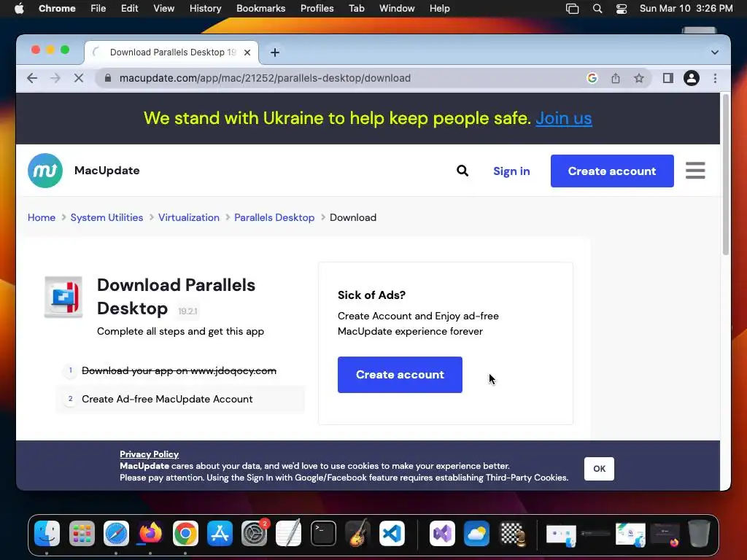Click the Join us link
Viewport: 747px width, 560px height.
coord(564,118)
